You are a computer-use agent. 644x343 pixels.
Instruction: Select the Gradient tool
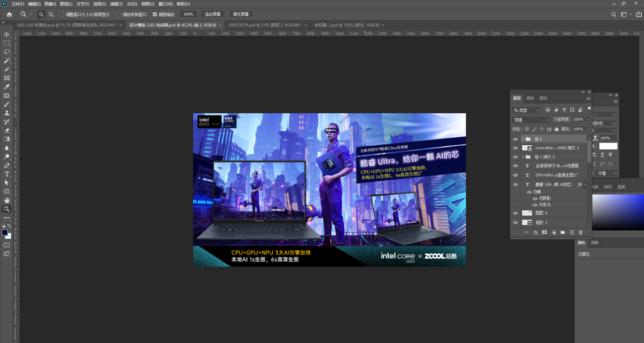tap(7, 139)
